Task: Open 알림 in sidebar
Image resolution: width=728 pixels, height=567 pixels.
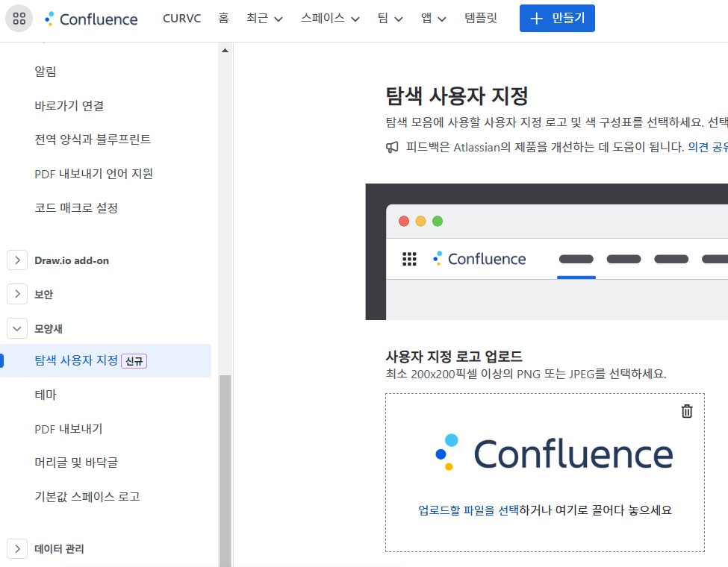Action: 46,72
